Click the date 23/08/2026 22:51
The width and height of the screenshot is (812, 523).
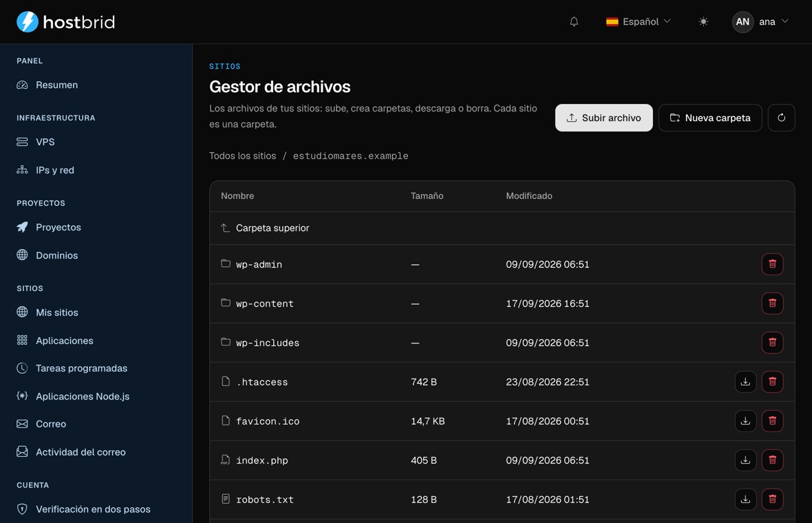pos(547,382)
